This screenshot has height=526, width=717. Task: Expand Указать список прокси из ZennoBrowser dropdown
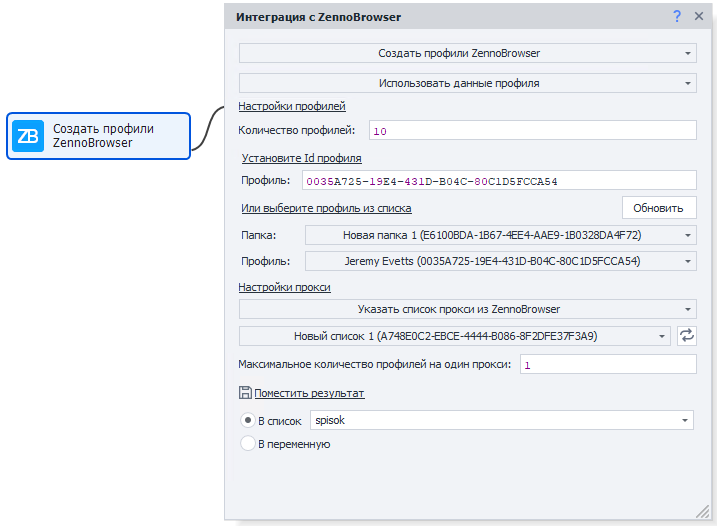pos(467,310)
